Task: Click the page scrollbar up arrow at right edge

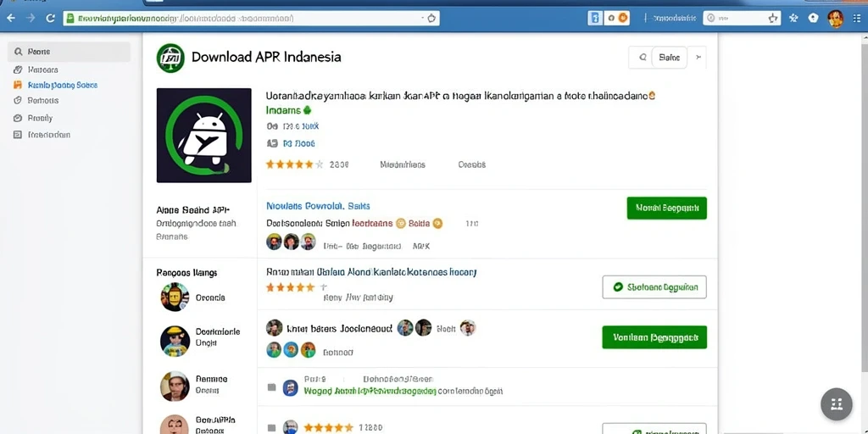Action: 865,39
